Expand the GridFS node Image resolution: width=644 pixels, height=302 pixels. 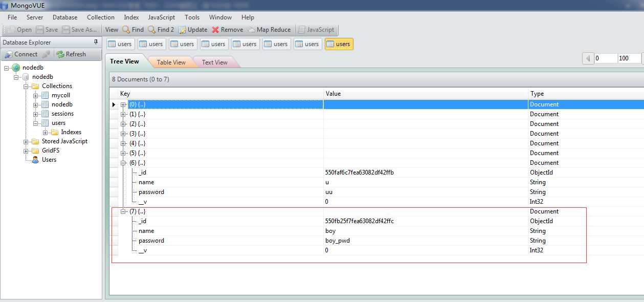pos(26,150)
